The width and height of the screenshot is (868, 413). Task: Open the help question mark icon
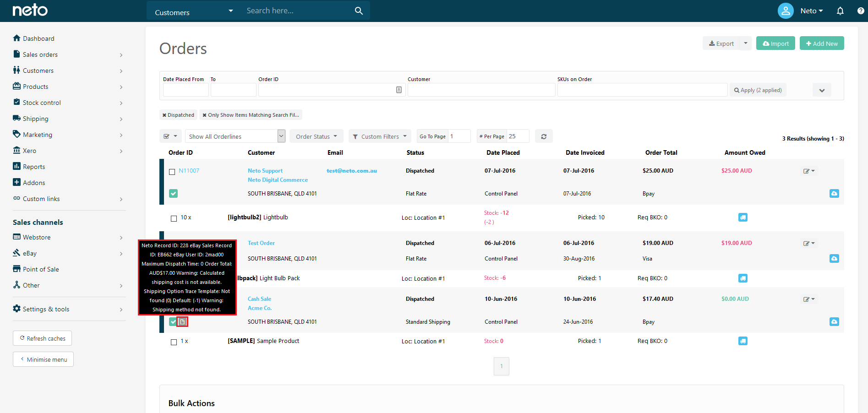pyautogui.click(x=861, y=11)
